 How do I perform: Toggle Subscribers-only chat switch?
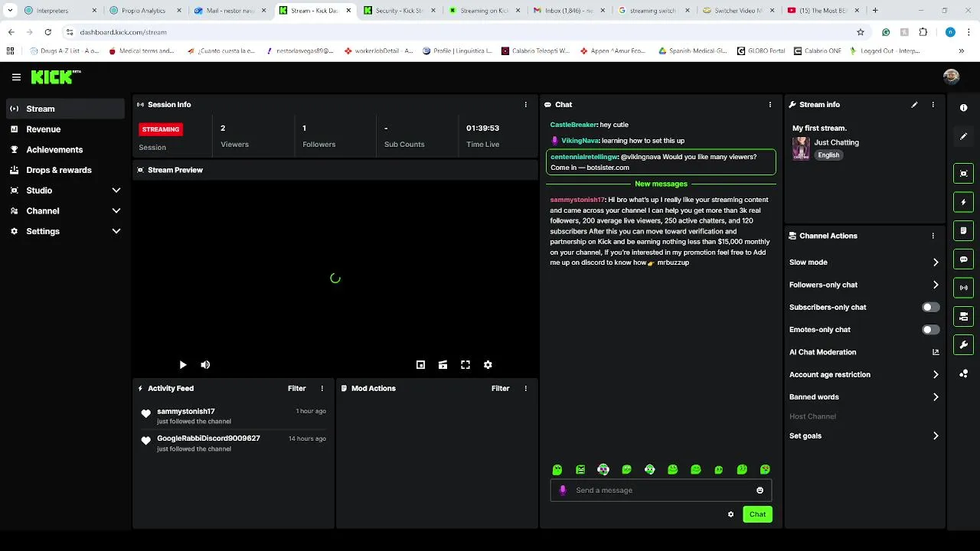[930, 307]
